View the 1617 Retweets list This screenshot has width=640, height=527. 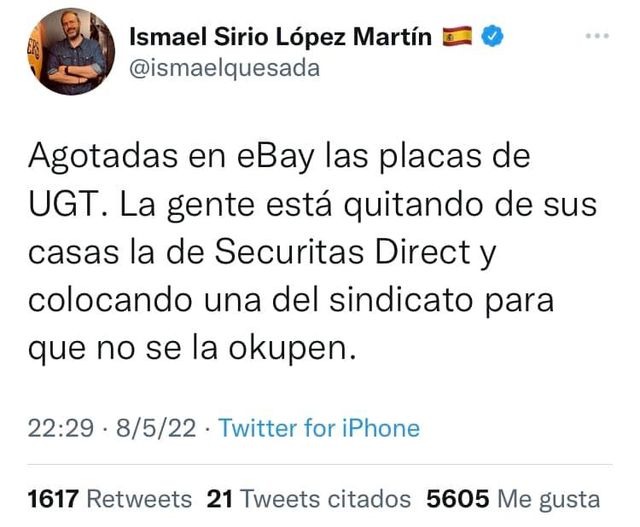[x=110, y=499]
